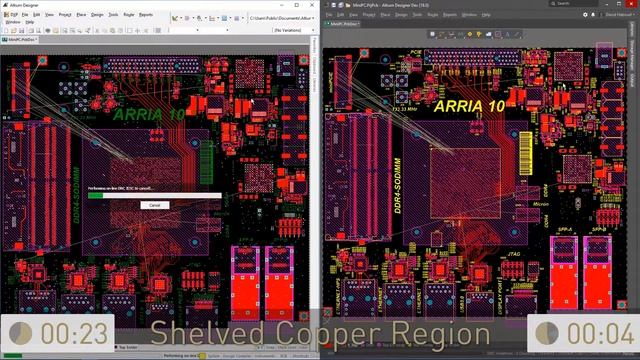640x360 pixels.
Task: Open Route menu in the left light-themed window
Action: coord(129,15)
